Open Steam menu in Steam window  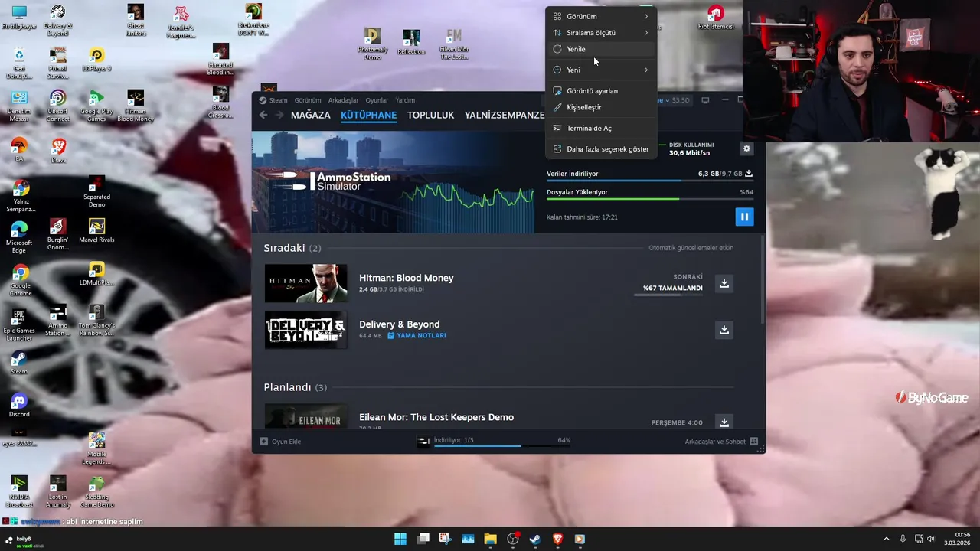(273, 100)
